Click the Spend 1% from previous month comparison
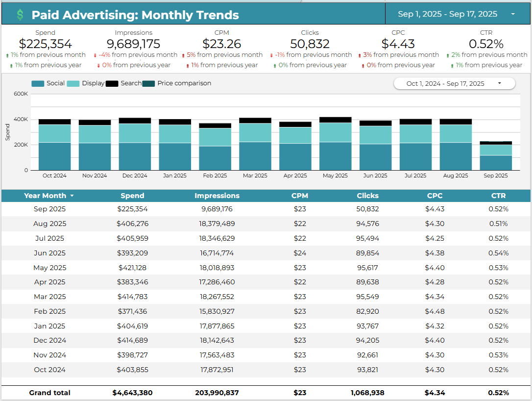 click(46, 55)
